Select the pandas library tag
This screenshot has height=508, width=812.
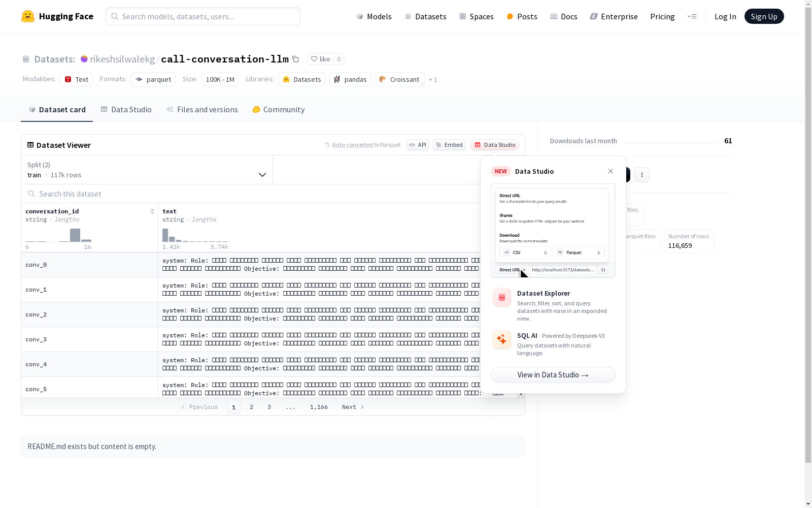(350, 79)
